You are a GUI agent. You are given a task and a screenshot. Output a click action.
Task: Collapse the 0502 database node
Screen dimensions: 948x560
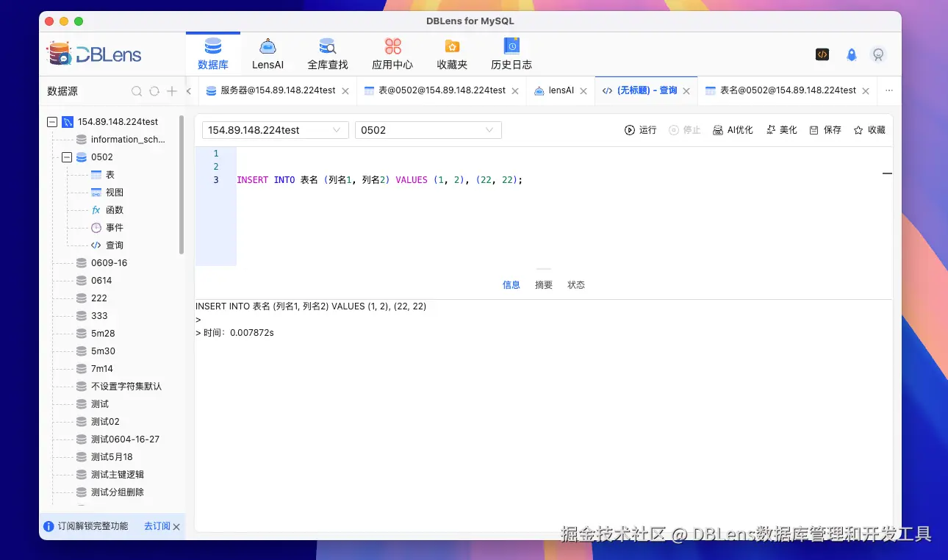click(x=67, y=157)
